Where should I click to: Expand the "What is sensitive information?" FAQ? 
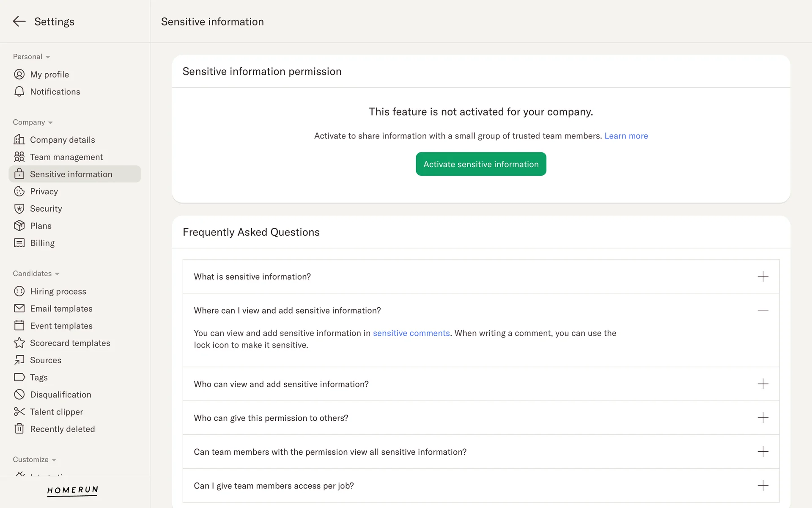click(x=763, y=276)
